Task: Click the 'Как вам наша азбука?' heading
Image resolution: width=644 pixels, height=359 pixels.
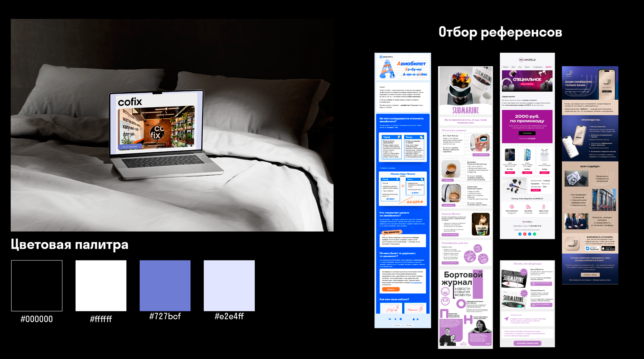Action: [x=394, y=299]
